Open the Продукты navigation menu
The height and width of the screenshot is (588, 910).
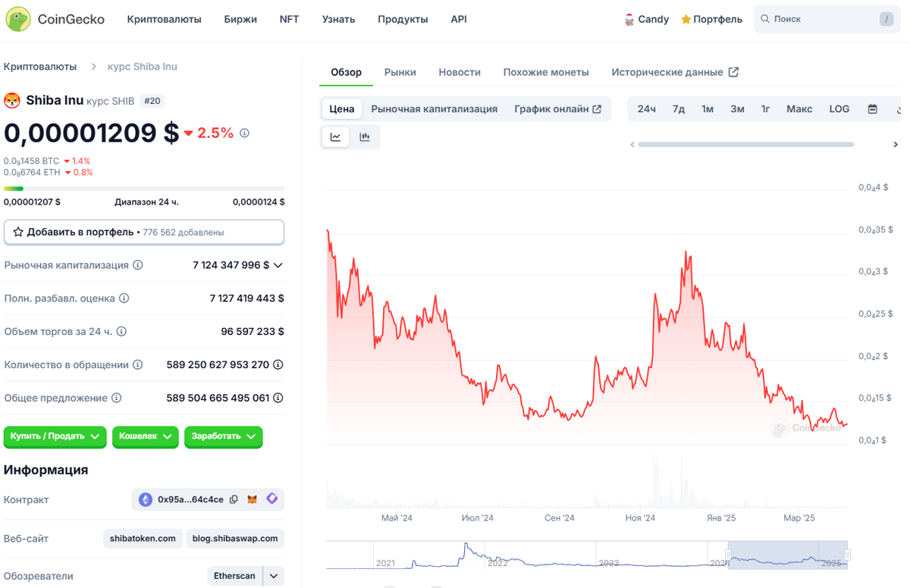pyautogui.click(x=403, y=20)
